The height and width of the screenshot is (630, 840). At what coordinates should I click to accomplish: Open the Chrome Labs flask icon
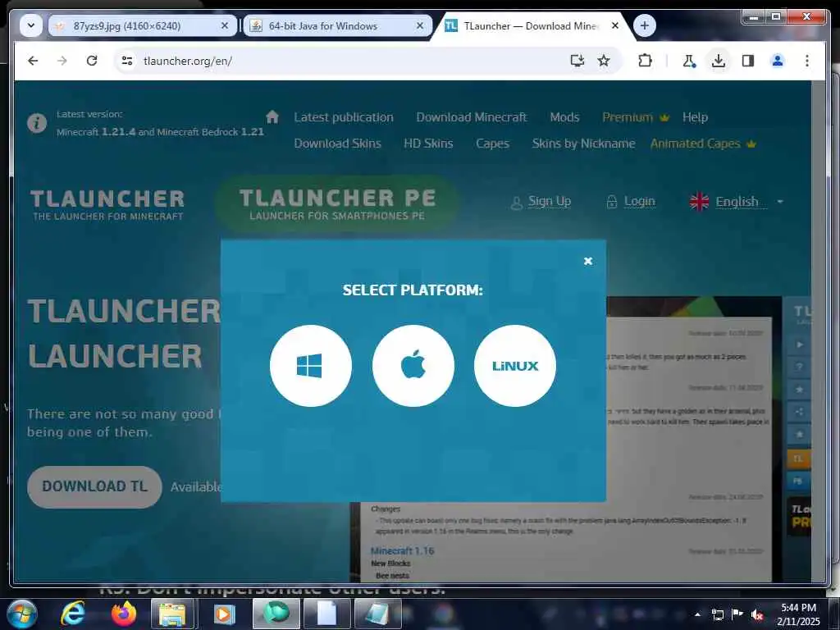point(689,61)
